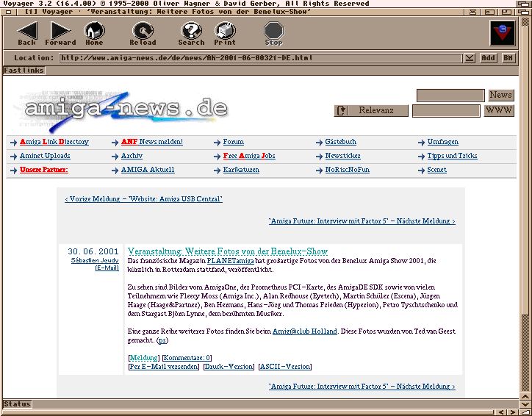Open Free Amiga Jobs link
Image resolution: width=532 pixels, height=416 pixels.
[249, 156]
